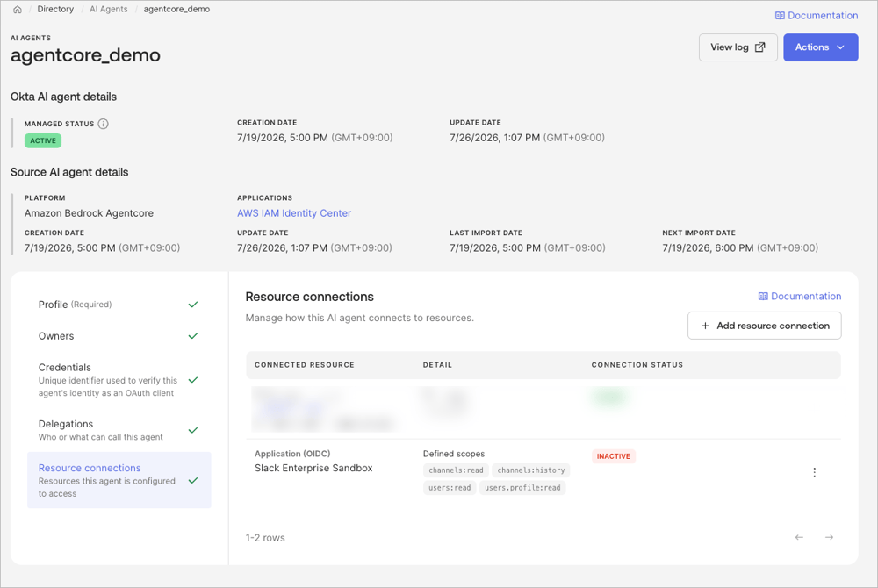
Task: Open the AWS IAM Identity Center link
Action: [x=294, y=213]
